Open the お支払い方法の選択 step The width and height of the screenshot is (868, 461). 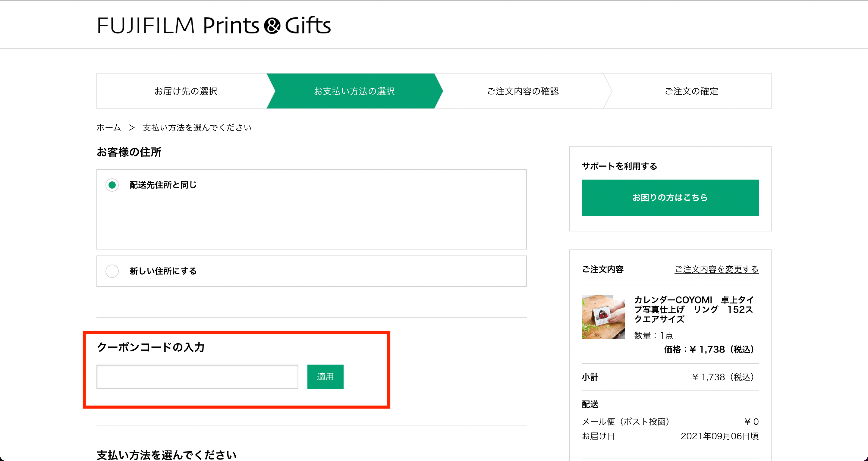(354, 91)
